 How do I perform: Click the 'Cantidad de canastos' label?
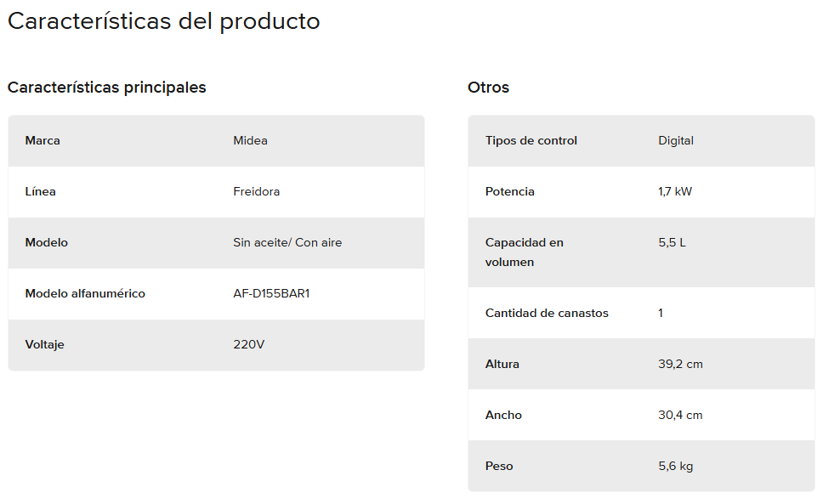coord(547,313)
